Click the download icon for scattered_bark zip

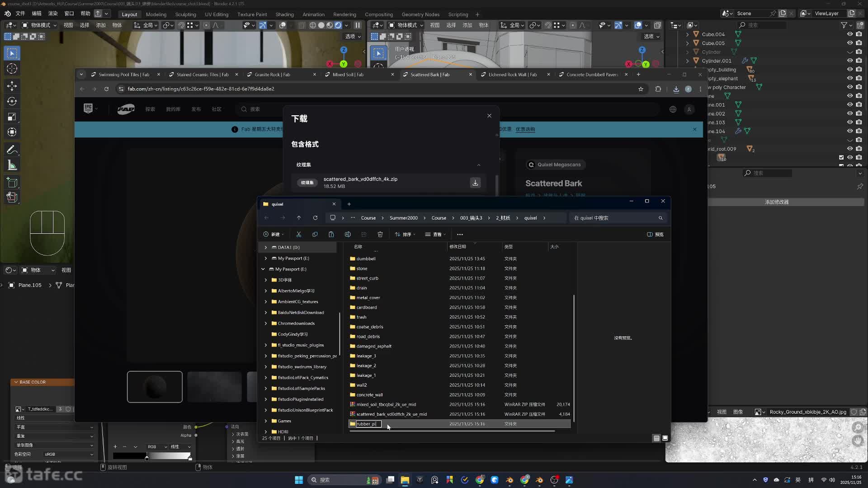tap(475, 183)
